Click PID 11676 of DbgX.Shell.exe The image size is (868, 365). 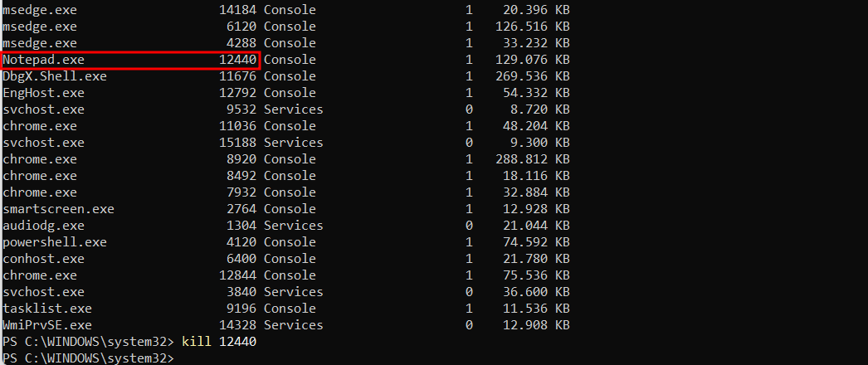click(x=237, y=76)
